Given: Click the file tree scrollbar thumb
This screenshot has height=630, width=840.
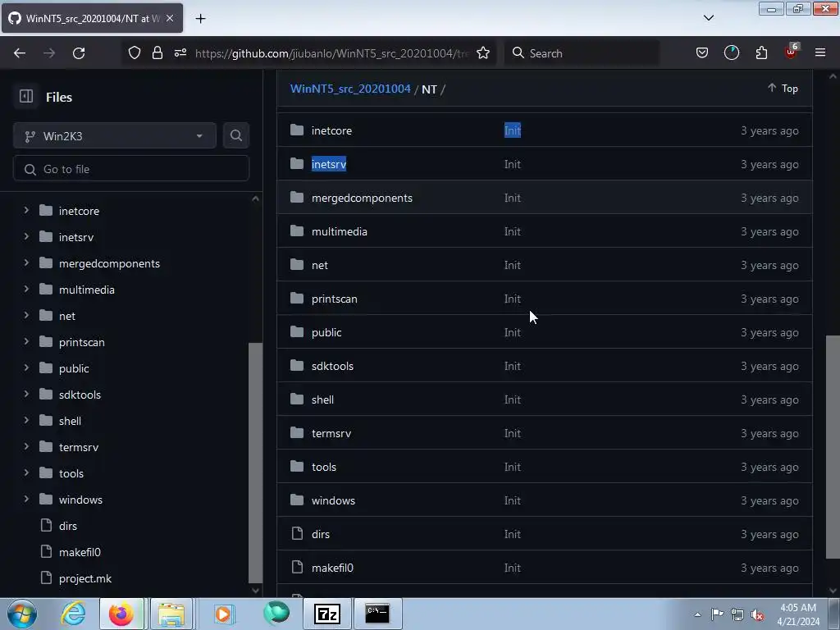Looking at the screenshot, I should [256, 463].
